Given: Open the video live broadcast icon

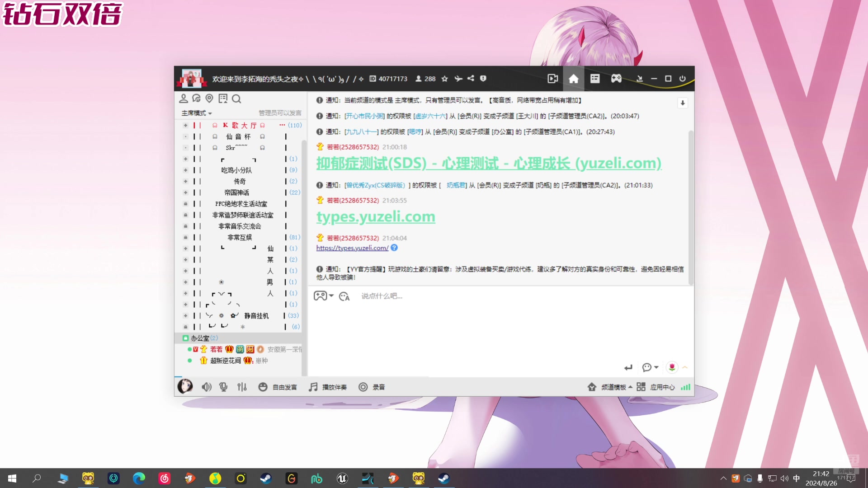Looking at the screenshot, I should point(552,79).
